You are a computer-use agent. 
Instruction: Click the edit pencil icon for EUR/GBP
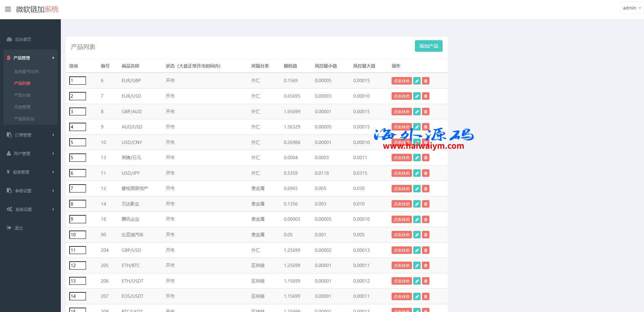click(417, 81)
